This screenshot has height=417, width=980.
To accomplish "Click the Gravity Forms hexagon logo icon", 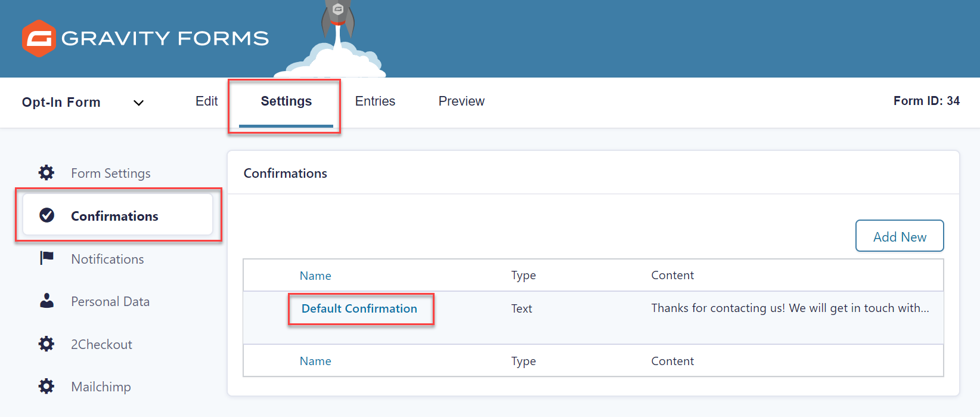I will point(39,38).
